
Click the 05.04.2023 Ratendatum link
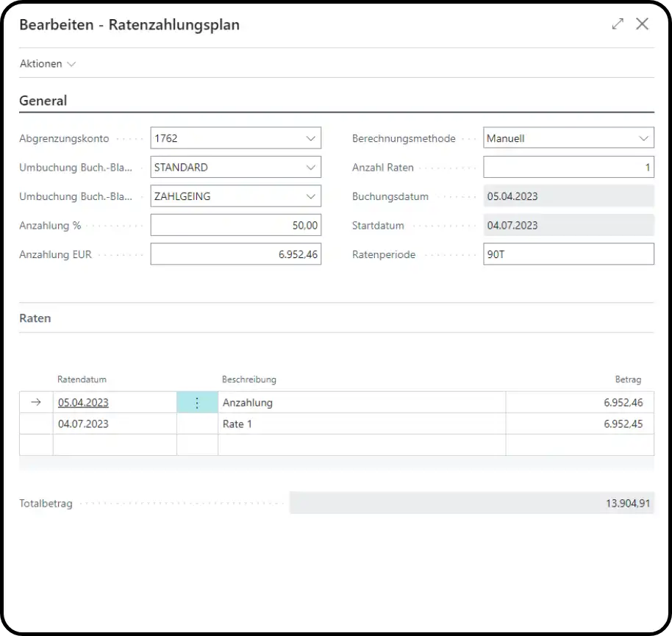click(x=83, y=403)
